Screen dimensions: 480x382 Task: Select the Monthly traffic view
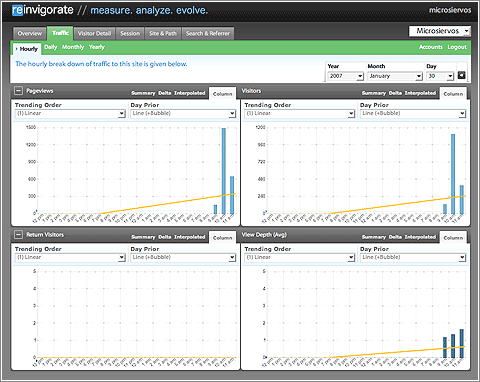[x=73, y=47]
